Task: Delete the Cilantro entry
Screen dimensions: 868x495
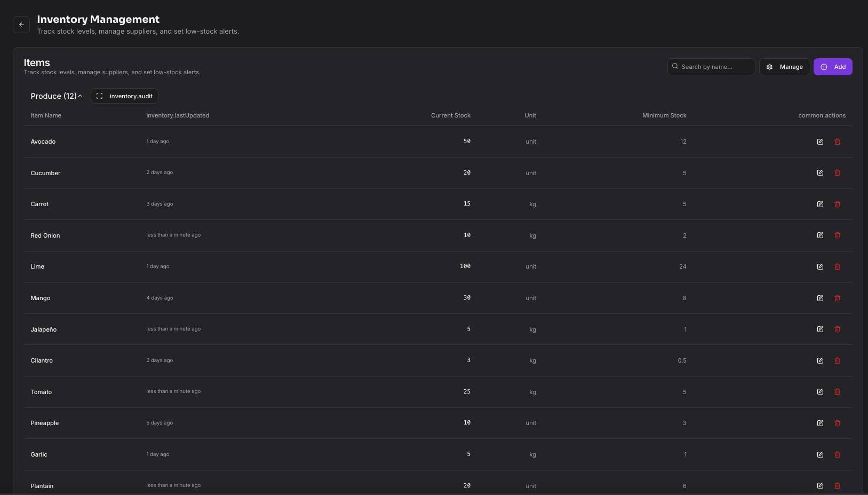Action: click(837, 360)
